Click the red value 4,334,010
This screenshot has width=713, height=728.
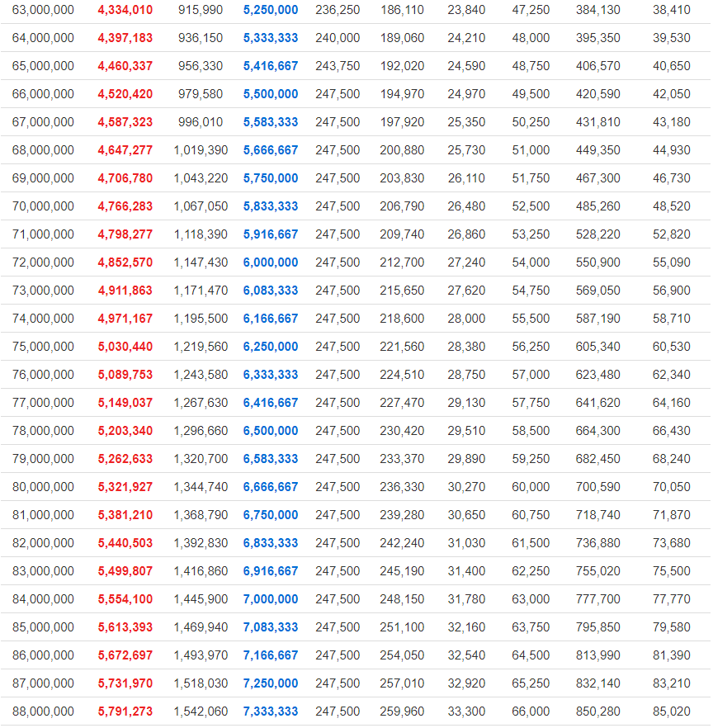125,10
